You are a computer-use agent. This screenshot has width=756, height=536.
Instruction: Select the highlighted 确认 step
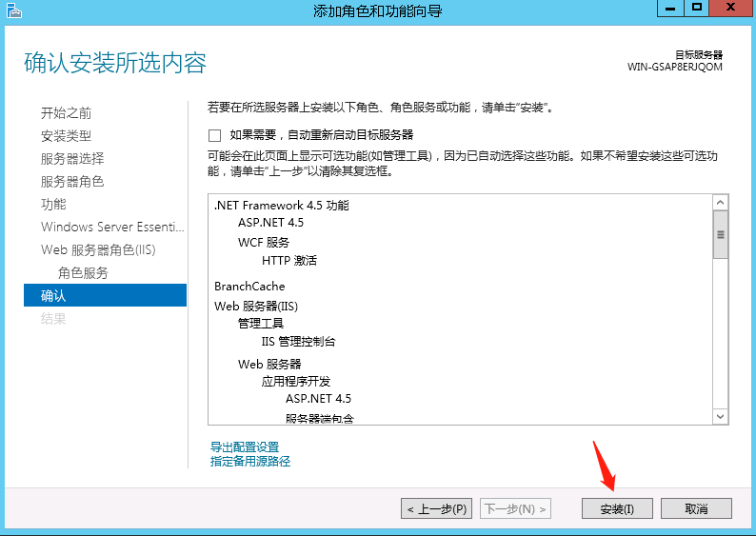[x=105, y=295]
